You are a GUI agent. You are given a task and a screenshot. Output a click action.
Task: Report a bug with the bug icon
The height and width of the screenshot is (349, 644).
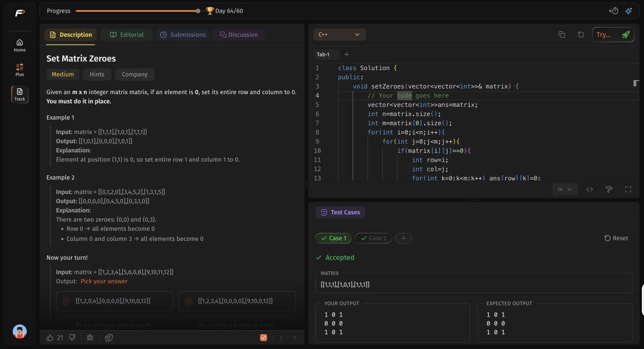pos(90,338)
